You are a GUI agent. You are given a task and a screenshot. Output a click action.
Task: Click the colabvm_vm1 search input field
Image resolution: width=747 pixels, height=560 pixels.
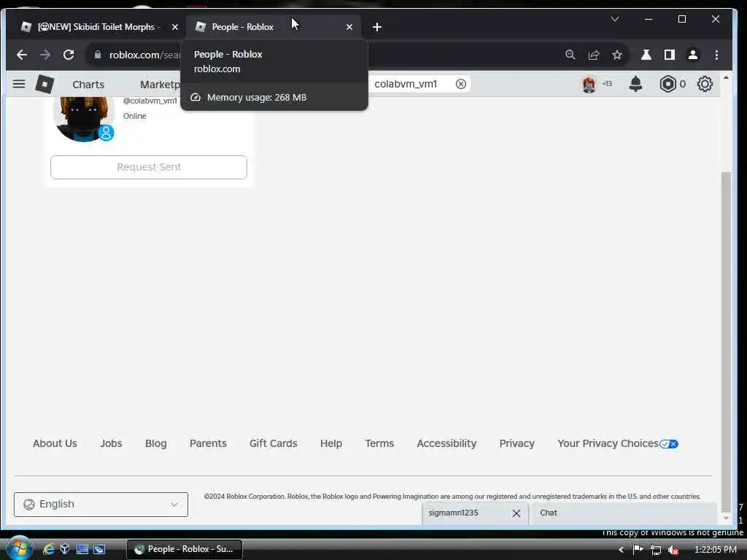click(x=413, y=84)
